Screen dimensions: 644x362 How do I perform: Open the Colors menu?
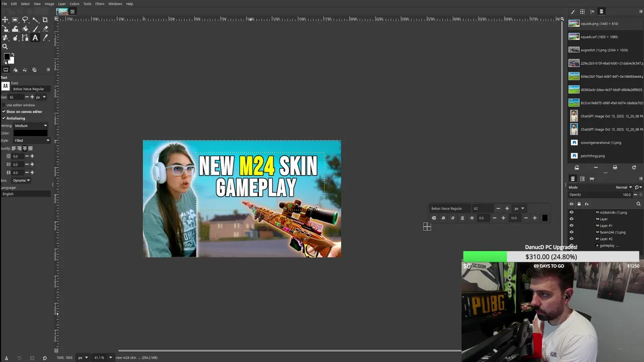pos(74,4)
